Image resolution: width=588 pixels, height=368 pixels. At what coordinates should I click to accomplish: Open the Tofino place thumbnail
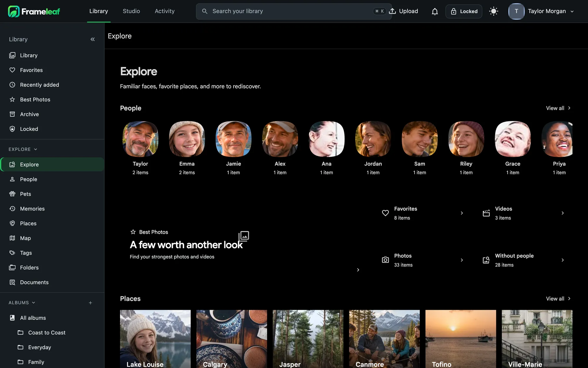coord(461,339)
